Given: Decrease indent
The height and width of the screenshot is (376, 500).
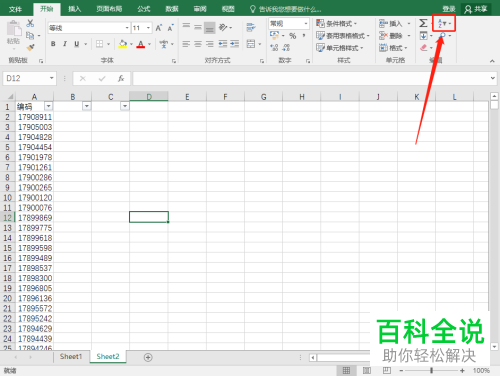Looking at the screenshot, I should click(x=223, y=44).
